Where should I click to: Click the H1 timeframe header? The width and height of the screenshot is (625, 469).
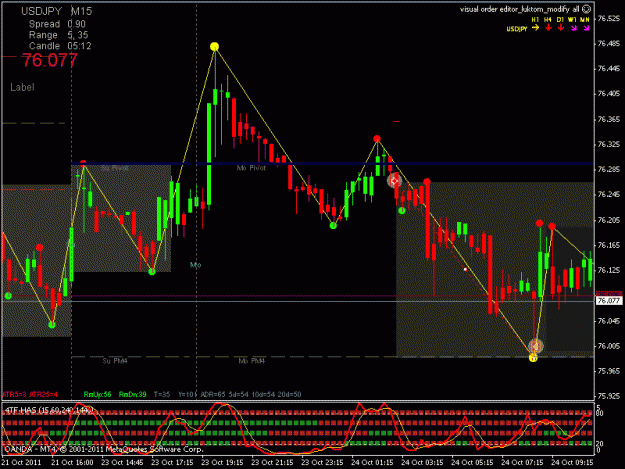pos(535,19)
